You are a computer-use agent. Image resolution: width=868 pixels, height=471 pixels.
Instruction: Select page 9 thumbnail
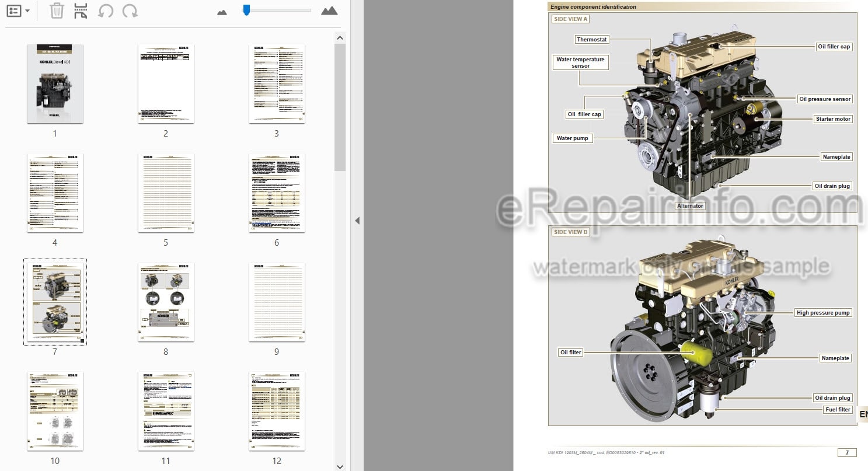(277, 302)
